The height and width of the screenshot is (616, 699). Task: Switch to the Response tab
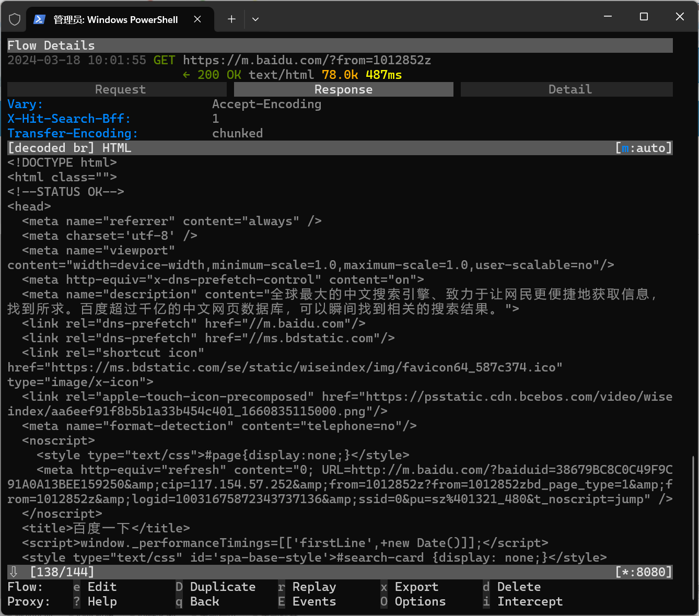pos(343,89)
